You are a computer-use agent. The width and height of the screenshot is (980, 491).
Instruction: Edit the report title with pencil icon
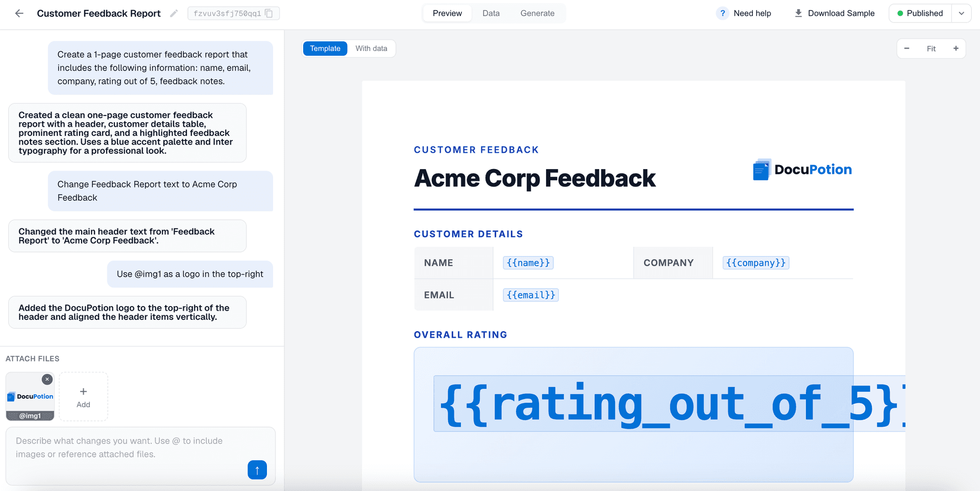174,13
